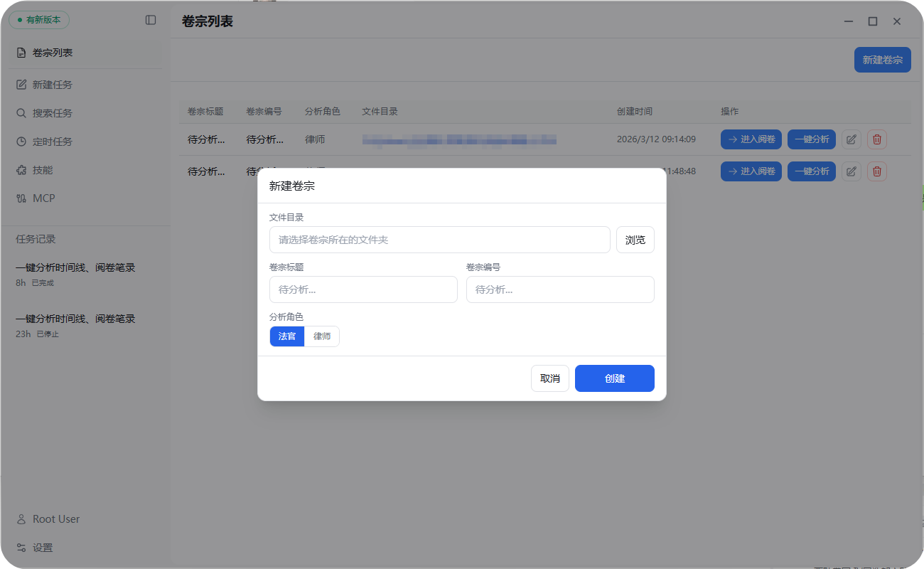The height and width of the screenshot is (569, 924).
Task: Edit the first case row
Action: [x=851, y=139]
